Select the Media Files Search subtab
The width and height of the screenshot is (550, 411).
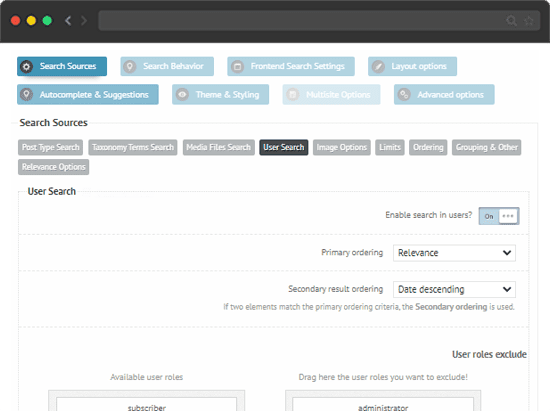coord(219,147)
